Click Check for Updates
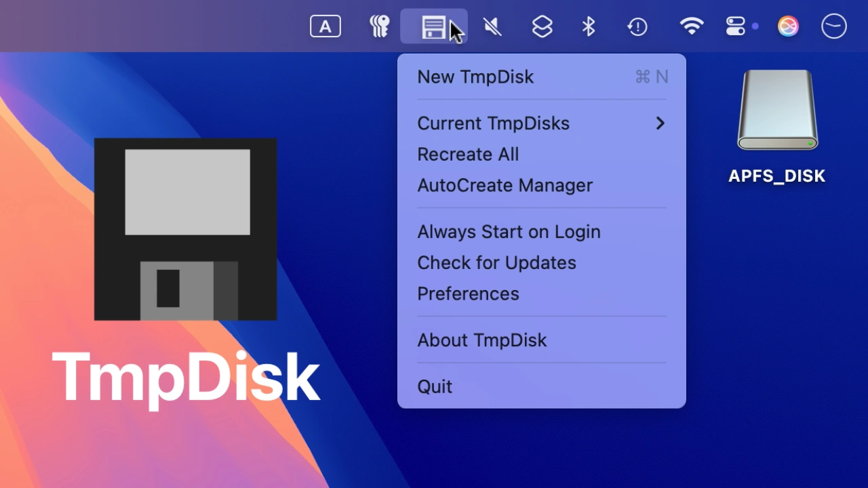The width and height of the screenshot is (868, 488). tap(496, 263)
